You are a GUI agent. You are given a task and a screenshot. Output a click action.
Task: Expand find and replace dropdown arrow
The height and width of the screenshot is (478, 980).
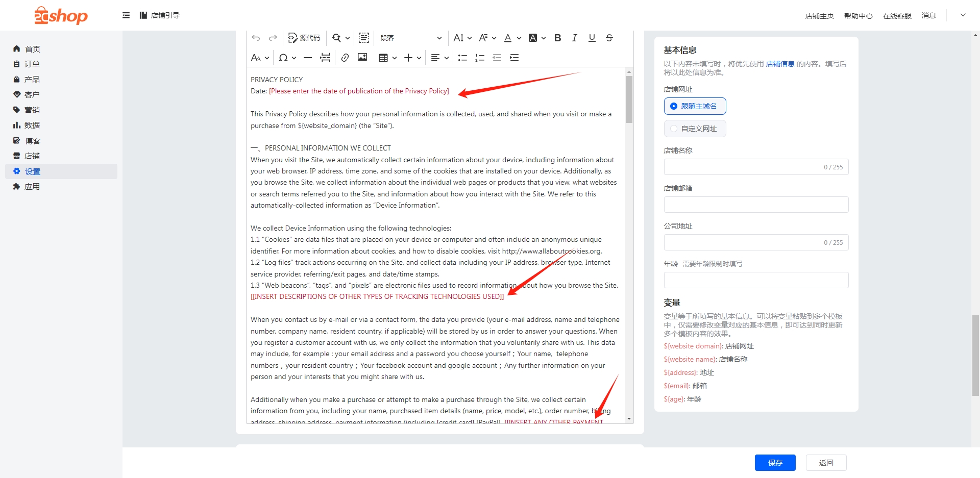click(x=348, y=38)
